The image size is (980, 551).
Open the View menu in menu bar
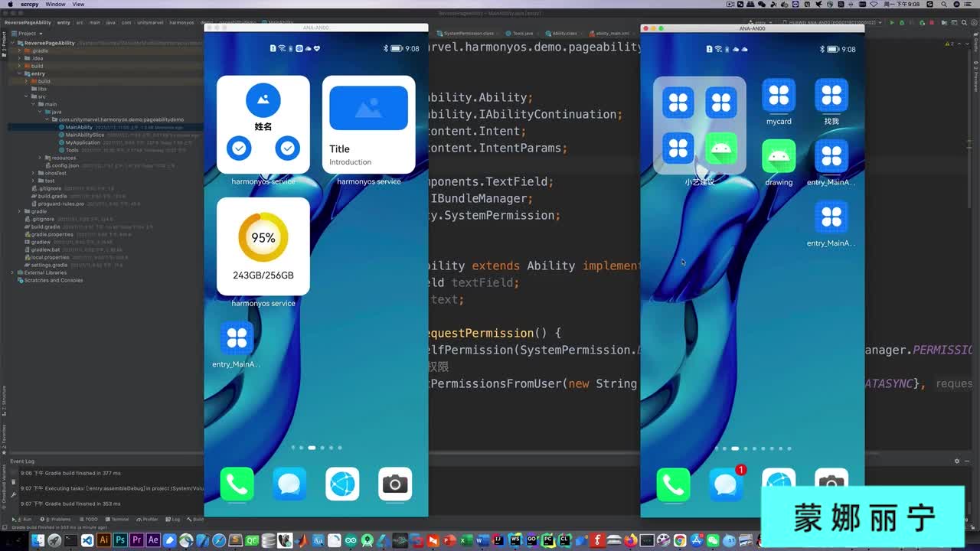(78, 4)
